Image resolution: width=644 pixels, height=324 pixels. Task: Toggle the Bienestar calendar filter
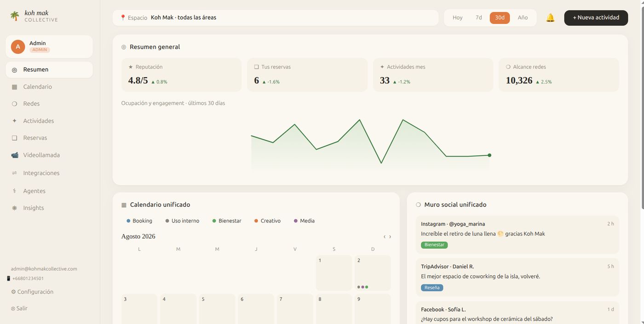[x=227, y=221]
